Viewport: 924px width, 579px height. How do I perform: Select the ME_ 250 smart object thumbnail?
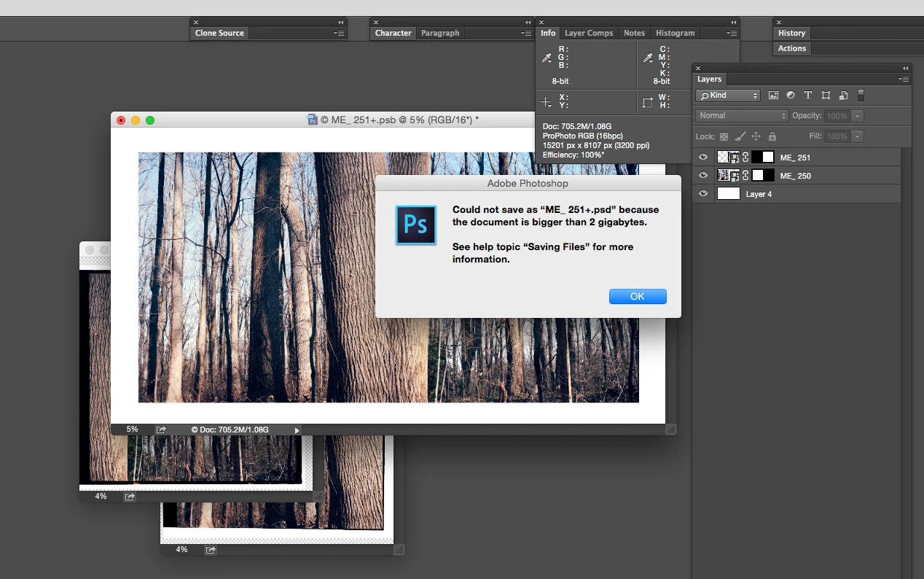pos(728,175)
